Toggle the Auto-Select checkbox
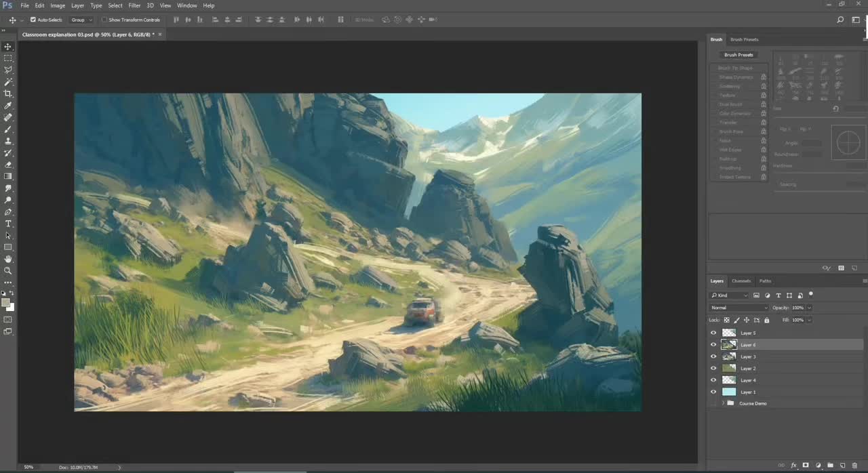This screenshot has width=868, height=473. click(33, 20)
